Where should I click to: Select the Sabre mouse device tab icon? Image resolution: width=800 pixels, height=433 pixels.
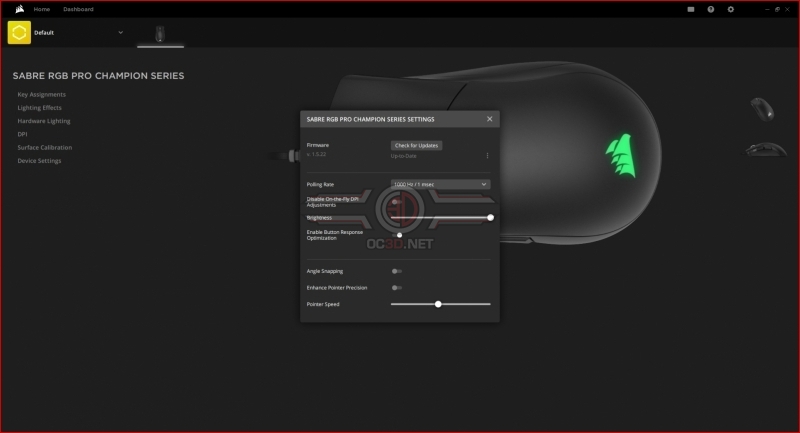(160, 34)
